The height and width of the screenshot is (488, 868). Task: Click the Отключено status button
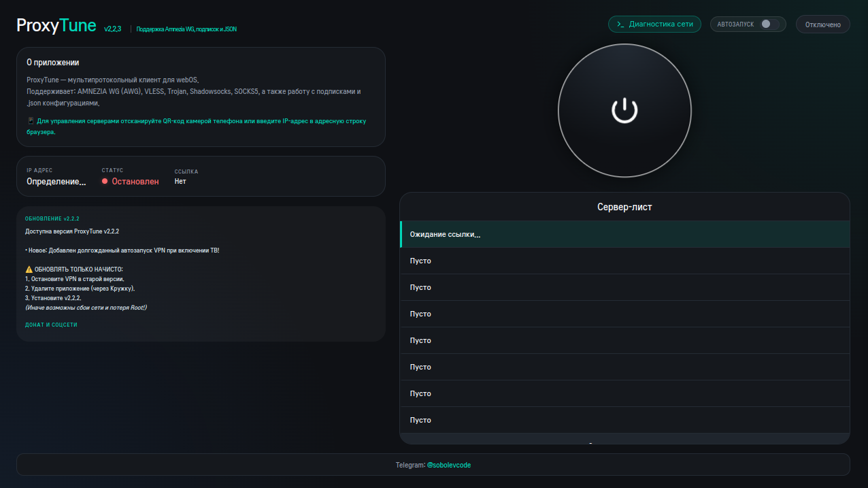pyautogui.click(x=822, y=25)
